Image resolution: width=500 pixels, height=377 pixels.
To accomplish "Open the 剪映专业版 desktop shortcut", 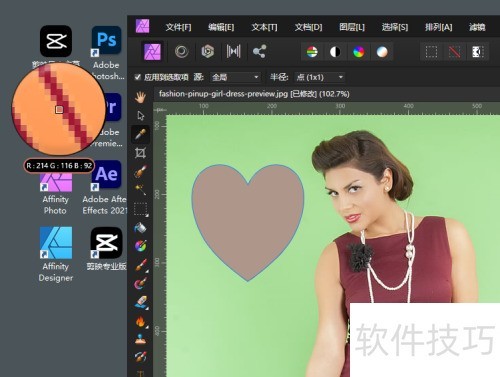I will pos(106,249).
